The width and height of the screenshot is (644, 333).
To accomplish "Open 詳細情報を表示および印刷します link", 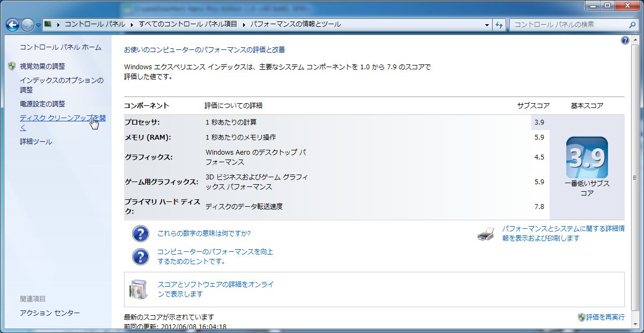I will [563, 234].
